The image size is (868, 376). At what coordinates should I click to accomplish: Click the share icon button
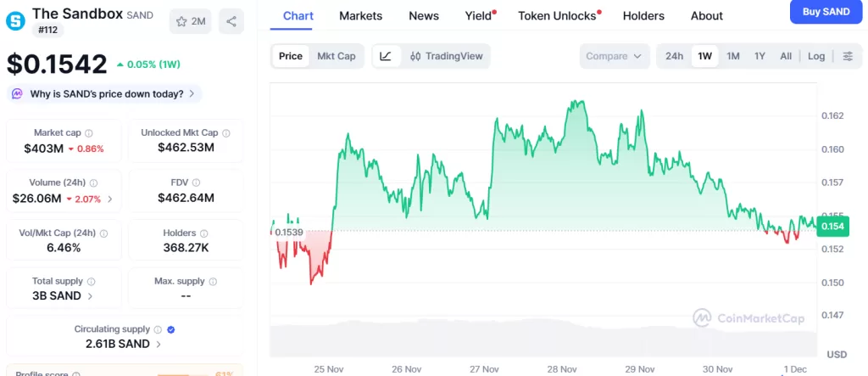pos(231,21)
